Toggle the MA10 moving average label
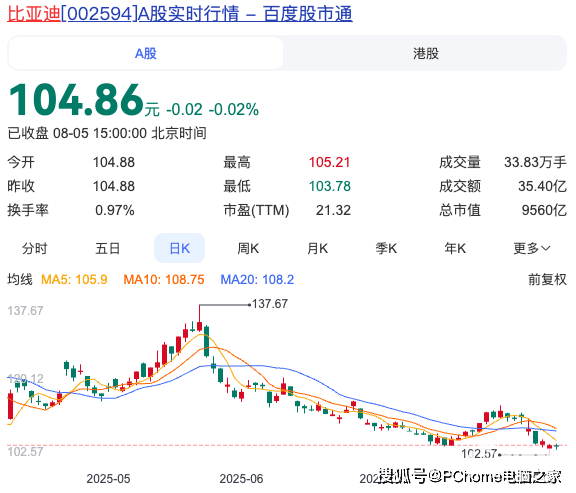This screenshot has height=493, width=576. (x=163, y=280)
